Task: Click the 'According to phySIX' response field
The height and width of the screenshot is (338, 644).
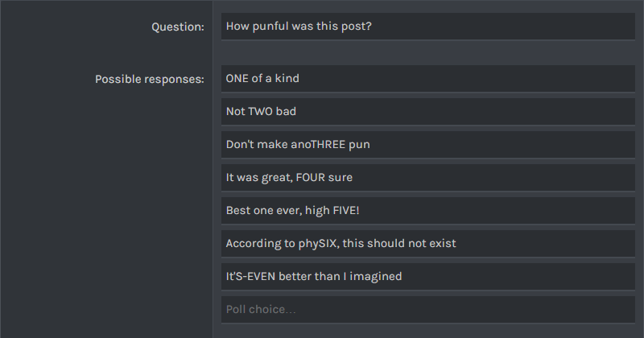Action: [428, 244]
